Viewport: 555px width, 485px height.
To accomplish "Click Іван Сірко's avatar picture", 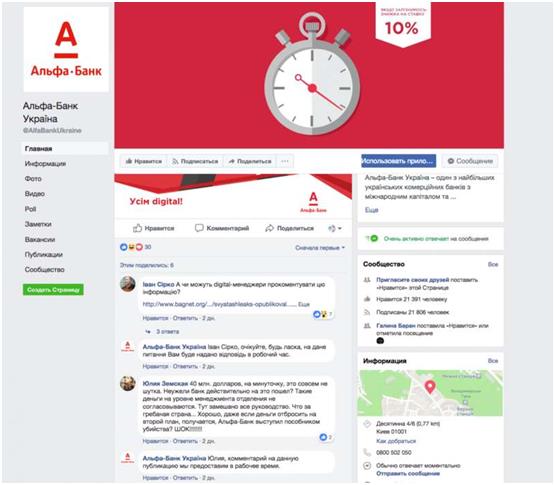I will pyautogui.click(x=127, y=284).
